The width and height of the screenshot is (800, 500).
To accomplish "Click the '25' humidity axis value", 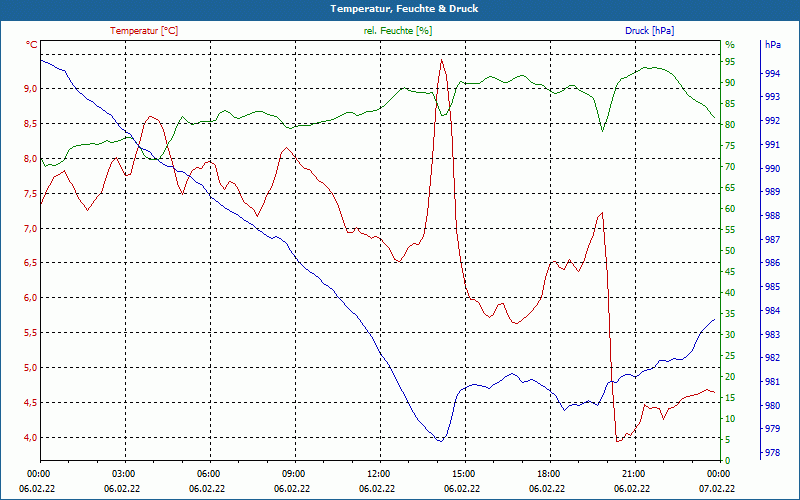I will (730, 356).
